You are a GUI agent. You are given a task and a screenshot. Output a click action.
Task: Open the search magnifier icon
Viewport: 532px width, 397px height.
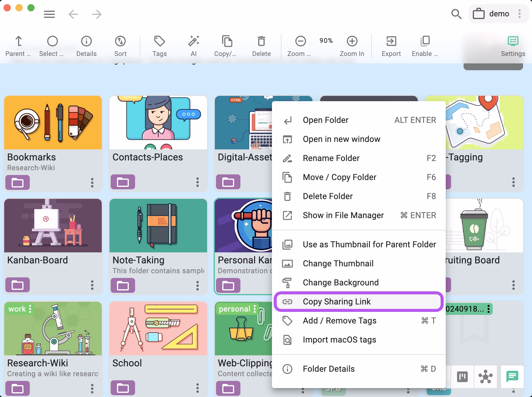point(456,14)
